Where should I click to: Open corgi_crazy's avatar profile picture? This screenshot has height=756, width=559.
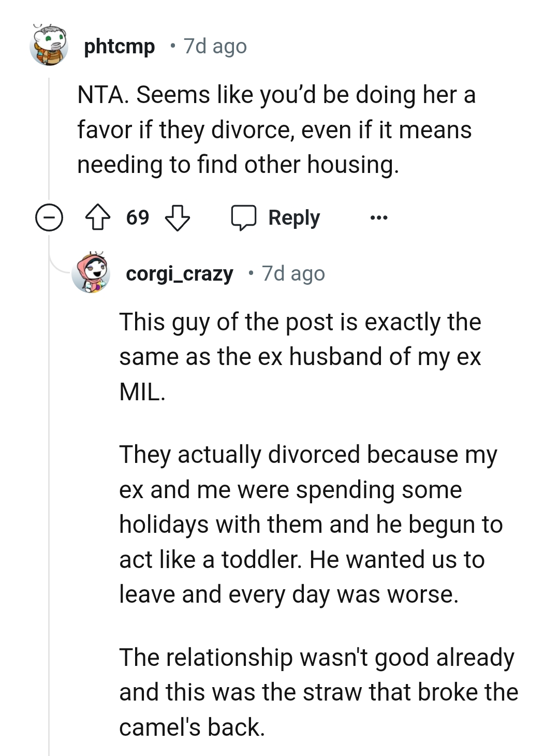91,273
